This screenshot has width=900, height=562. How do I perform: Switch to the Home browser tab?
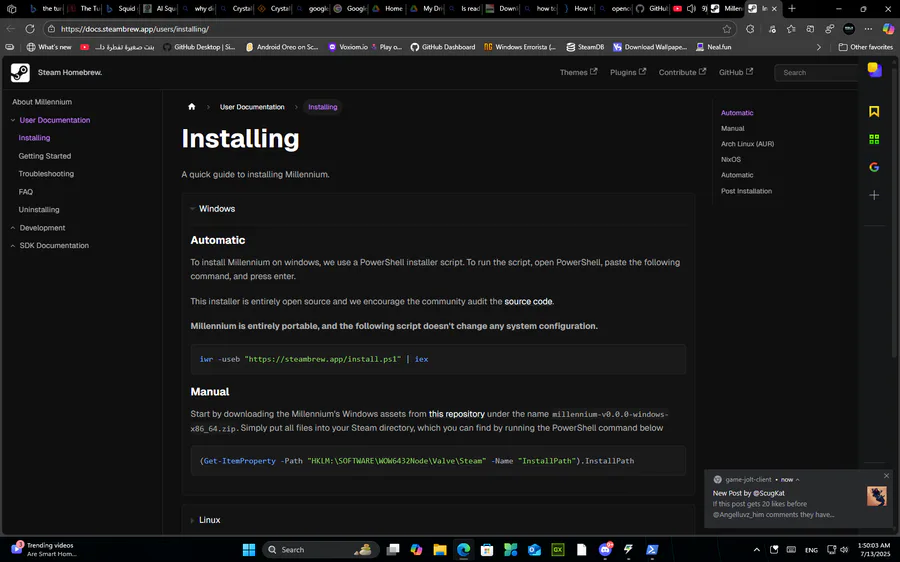pos(387,9)
